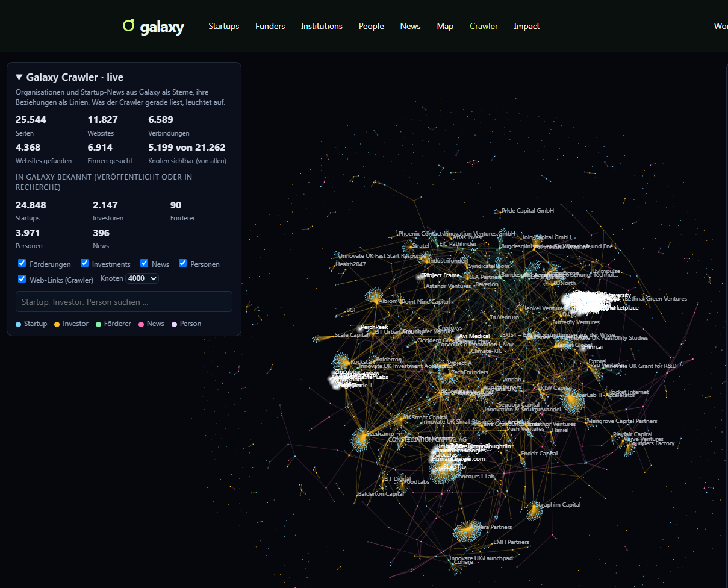The width and height of the screenshot is (728, 588).
Task: Click the blue Startup legend dot
Action: [x=19, y=324]
